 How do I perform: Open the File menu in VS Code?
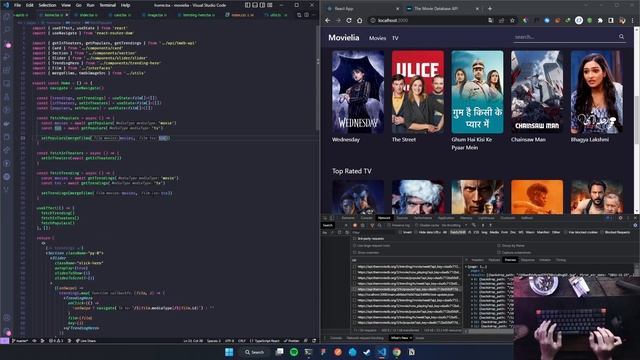click(17, 5)
